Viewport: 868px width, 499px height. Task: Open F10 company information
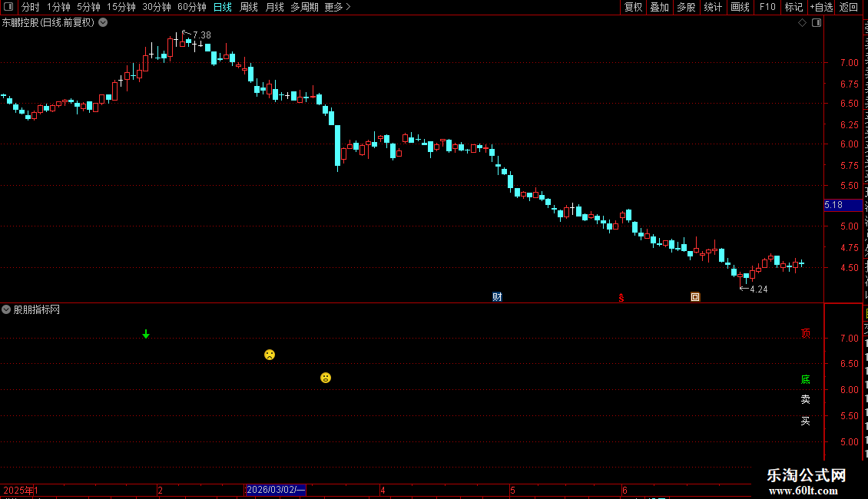[767, 7]
